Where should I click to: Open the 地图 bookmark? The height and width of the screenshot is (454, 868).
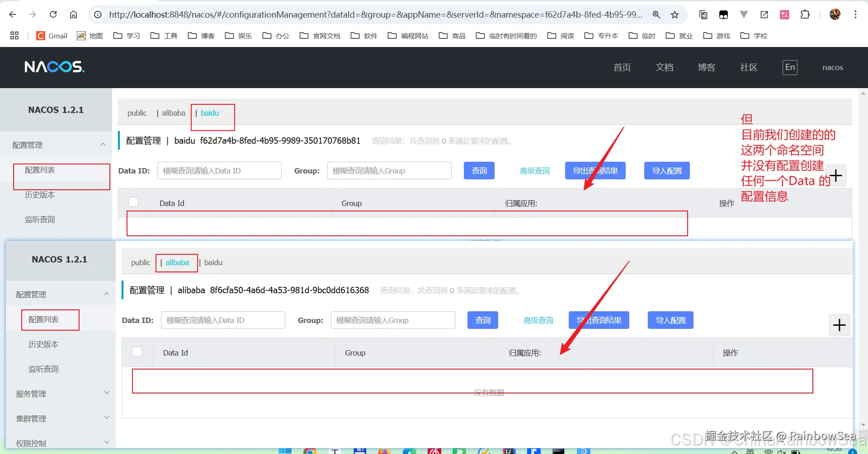point(90,36)
